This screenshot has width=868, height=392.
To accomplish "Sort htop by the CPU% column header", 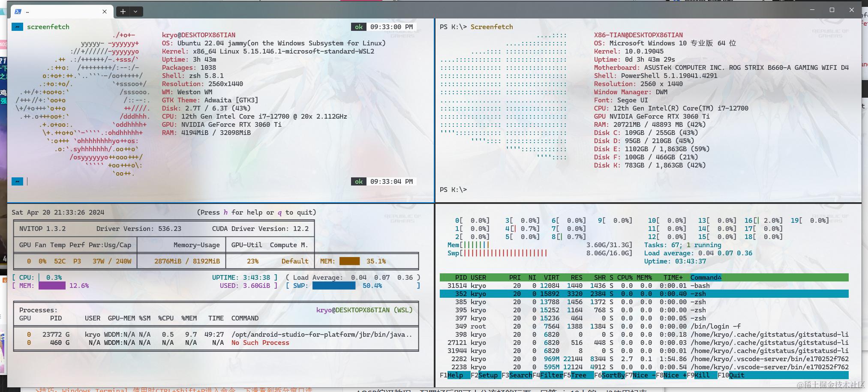I will [x=625, y=278].
